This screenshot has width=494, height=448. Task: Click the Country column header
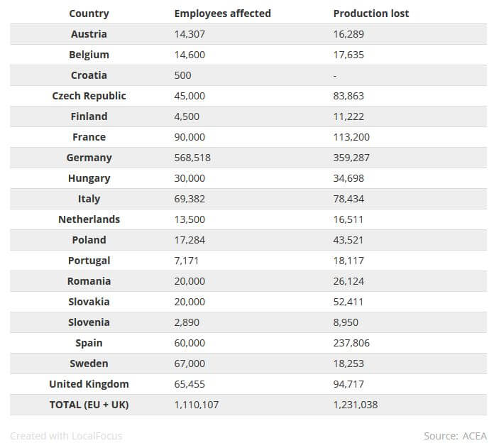click(89, 13)
